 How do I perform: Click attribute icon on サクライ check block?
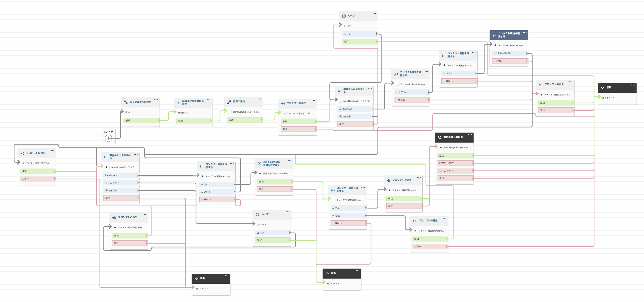tap(396, 74)
